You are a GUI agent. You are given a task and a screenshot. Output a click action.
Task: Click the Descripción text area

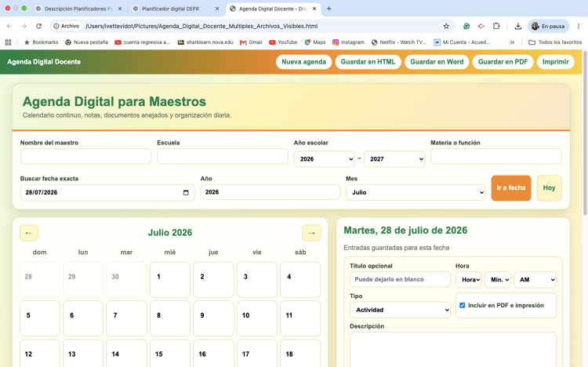453,349
